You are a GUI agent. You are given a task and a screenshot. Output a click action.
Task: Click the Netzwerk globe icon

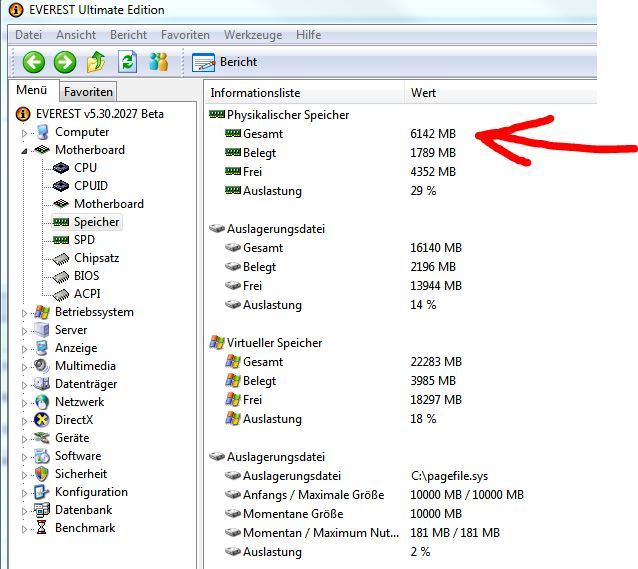pos(42,402)
